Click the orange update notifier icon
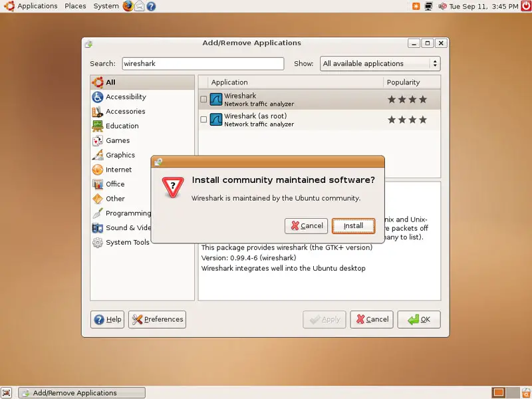Viewport: 532px width, 399px height. (416, 6)
